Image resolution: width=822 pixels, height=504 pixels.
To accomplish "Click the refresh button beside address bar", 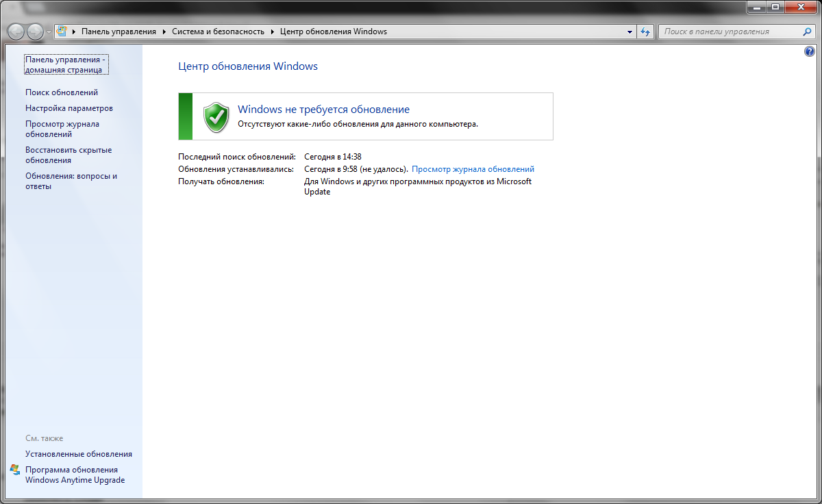I will tap(645, 32).
